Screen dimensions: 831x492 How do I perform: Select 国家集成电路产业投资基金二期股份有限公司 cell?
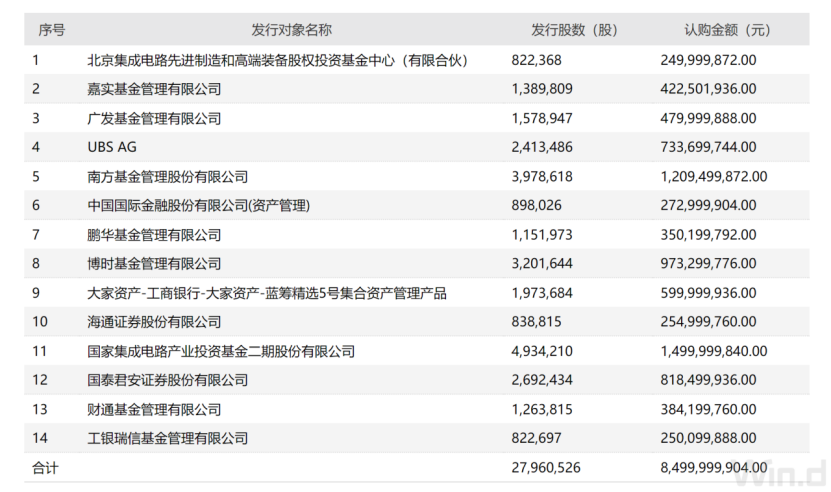coord(221,351)
